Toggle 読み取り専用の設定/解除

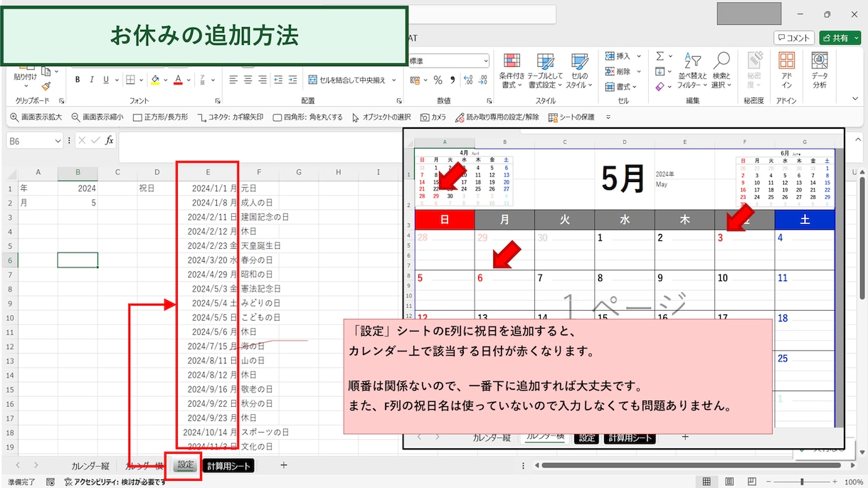497,117
